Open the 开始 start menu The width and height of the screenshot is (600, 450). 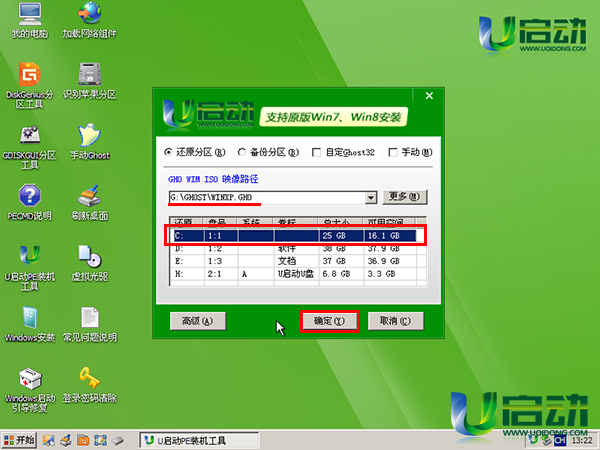pyautogui.click(x=19, y=440)
